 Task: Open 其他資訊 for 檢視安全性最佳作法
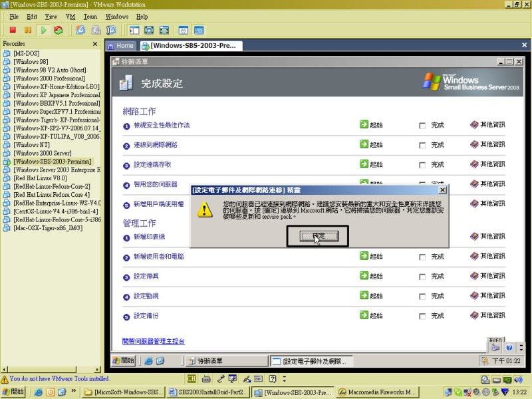pyautogui.click(x=487, y=124)
